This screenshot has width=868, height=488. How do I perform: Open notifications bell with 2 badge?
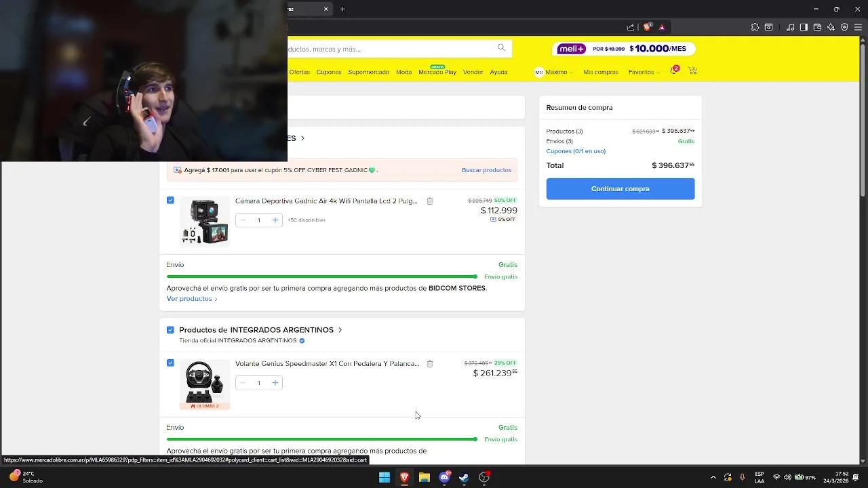[674, 70]
